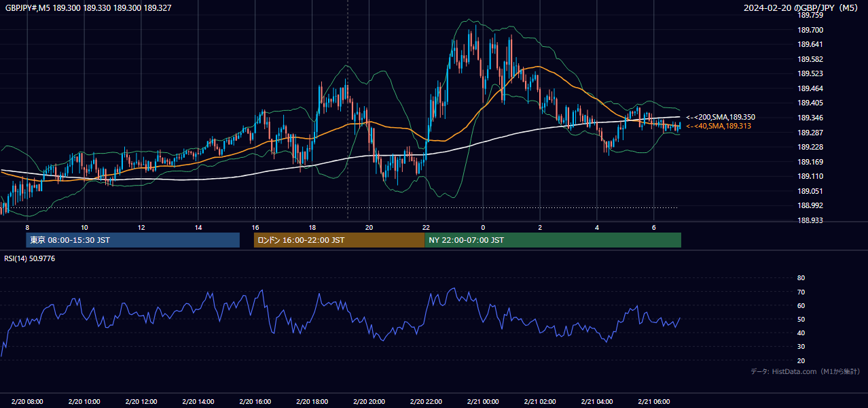
Task: Click price axis label 189.523
Action: click(810, 73)
